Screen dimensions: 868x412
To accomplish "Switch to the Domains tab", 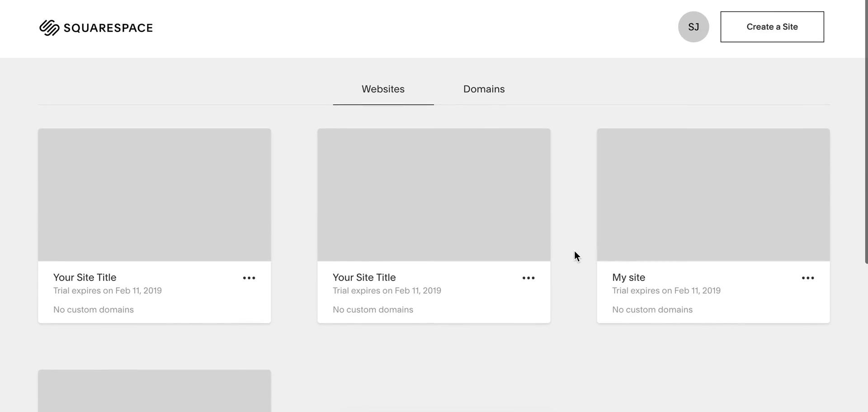I will point(484,89).
